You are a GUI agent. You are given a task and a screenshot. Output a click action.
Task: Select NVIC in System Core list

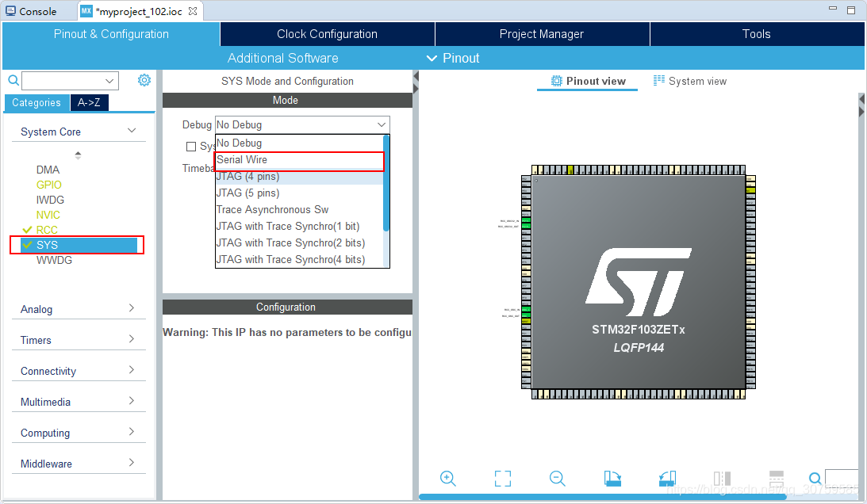(48, 215)
